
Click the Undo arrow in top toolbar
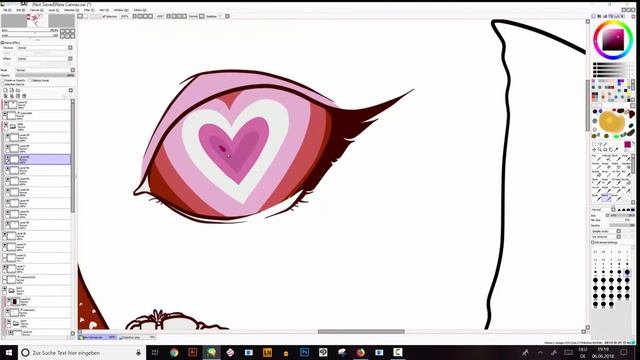[80, 16]
